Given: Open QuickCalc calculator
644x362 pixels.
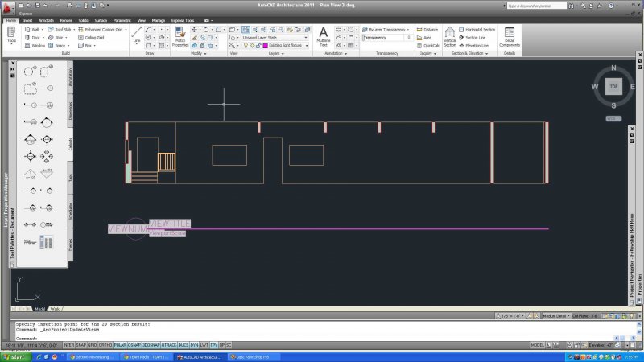Looking at the screenshot, I should tap(428, 46).
